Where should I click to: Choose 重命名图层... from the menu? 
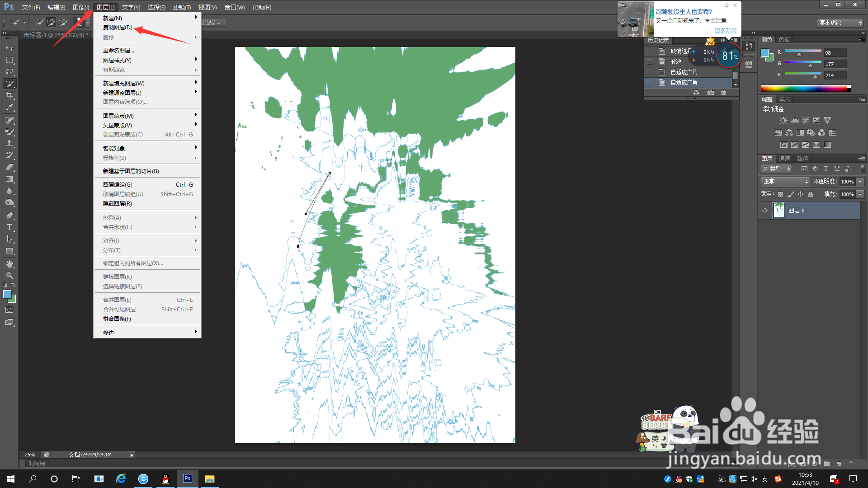[118, 51]
